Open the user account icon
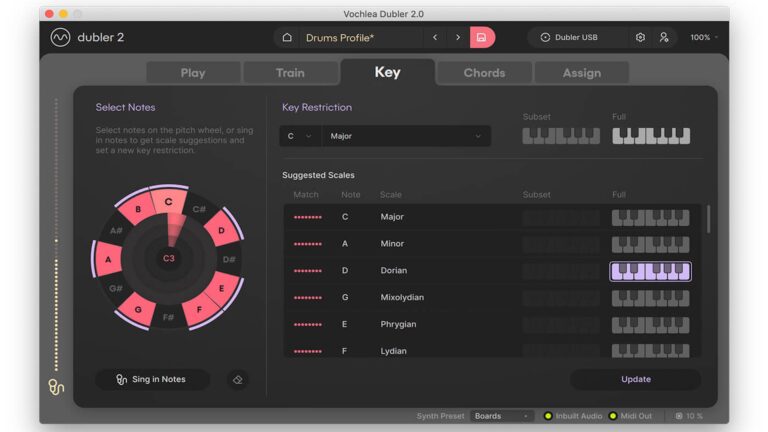This screenshot has height=432, width=768. click(664, 37)
